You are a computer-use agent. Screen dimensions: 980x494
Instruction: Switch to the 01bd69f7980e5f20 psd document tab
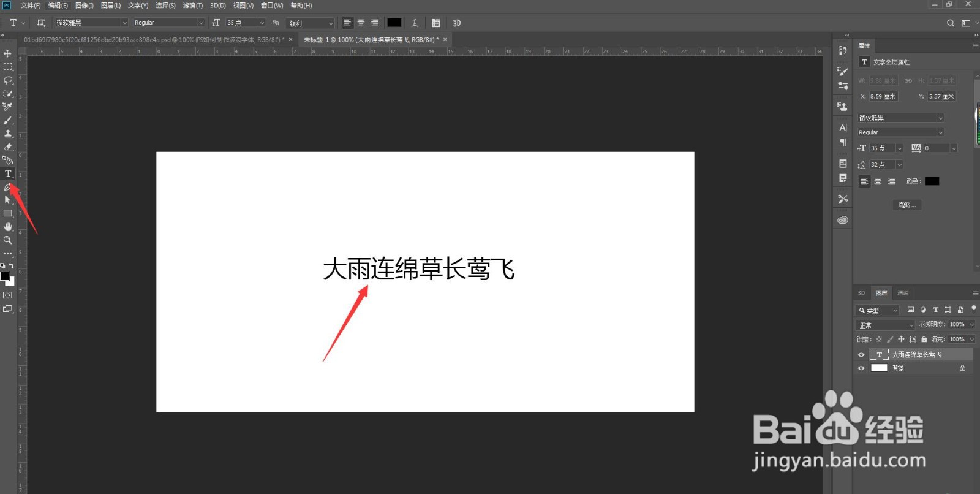154,40
